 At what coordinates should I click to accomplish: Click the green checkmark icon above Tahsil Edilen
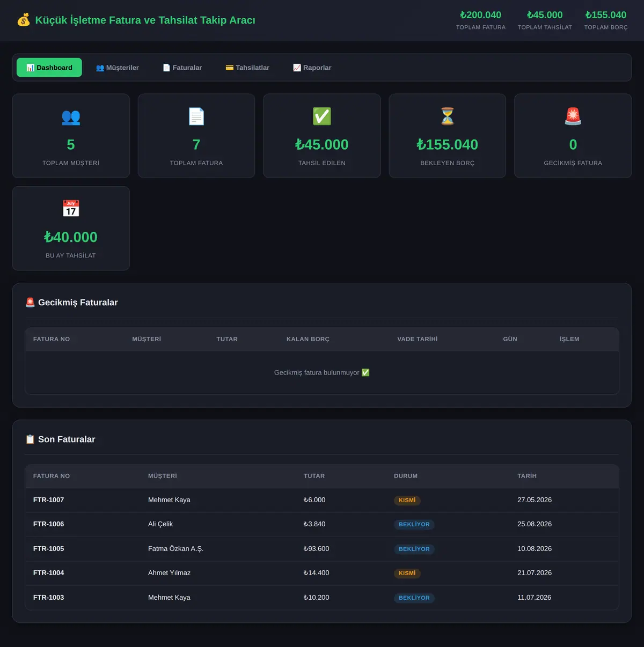coord(322,116)
